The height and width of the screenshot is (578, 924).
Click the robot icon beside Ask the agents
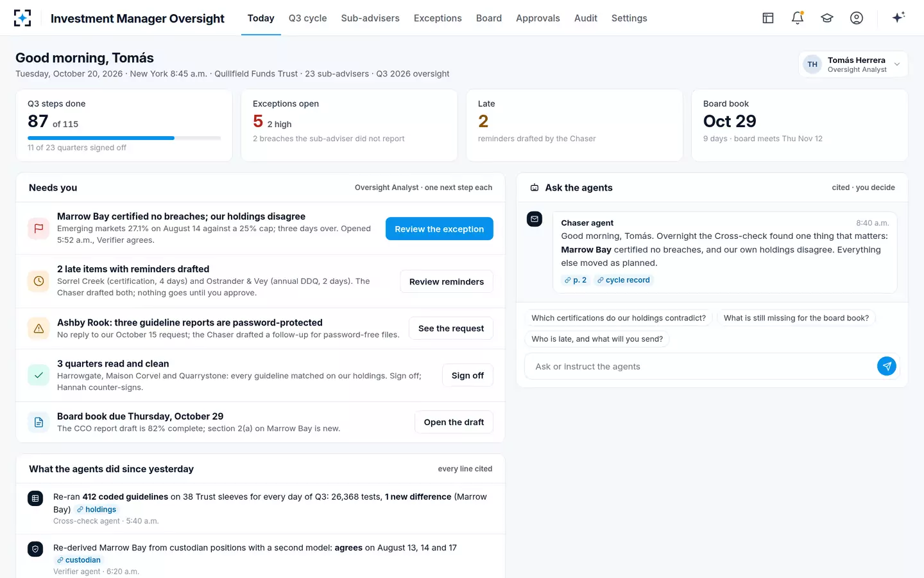(535, 188)
